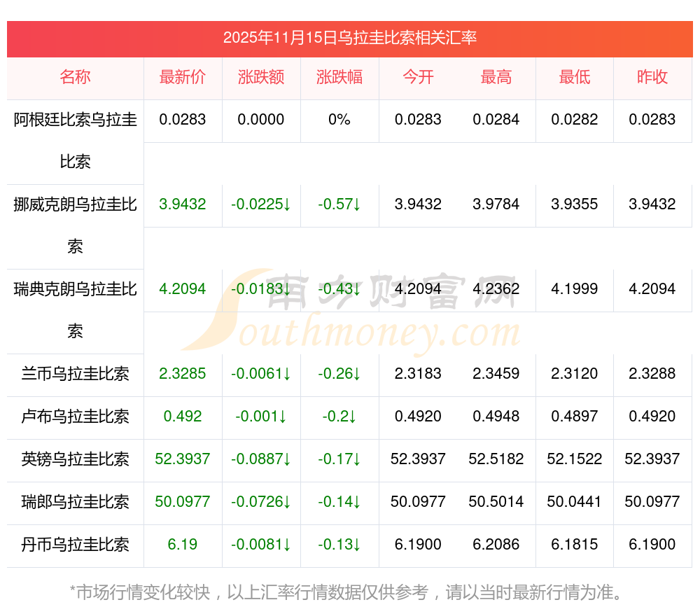This screenshot has height=614, width=700.
Task: Click the 最高 column header
Action: pos(496,78)
